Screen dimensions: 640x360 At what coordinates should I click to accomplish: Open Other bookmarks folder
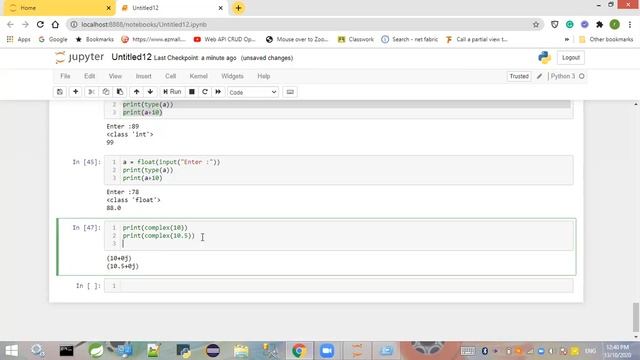point(606,39)
